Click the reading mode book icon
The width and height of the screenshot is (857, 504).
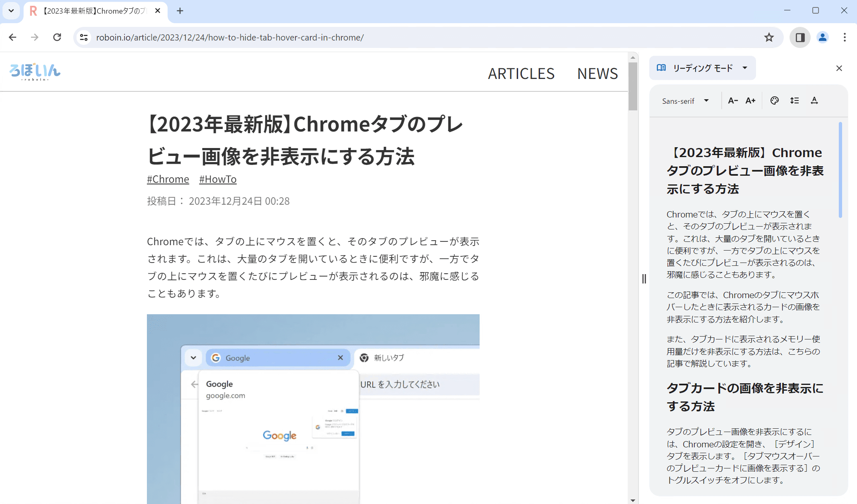[x=661, y=68]
